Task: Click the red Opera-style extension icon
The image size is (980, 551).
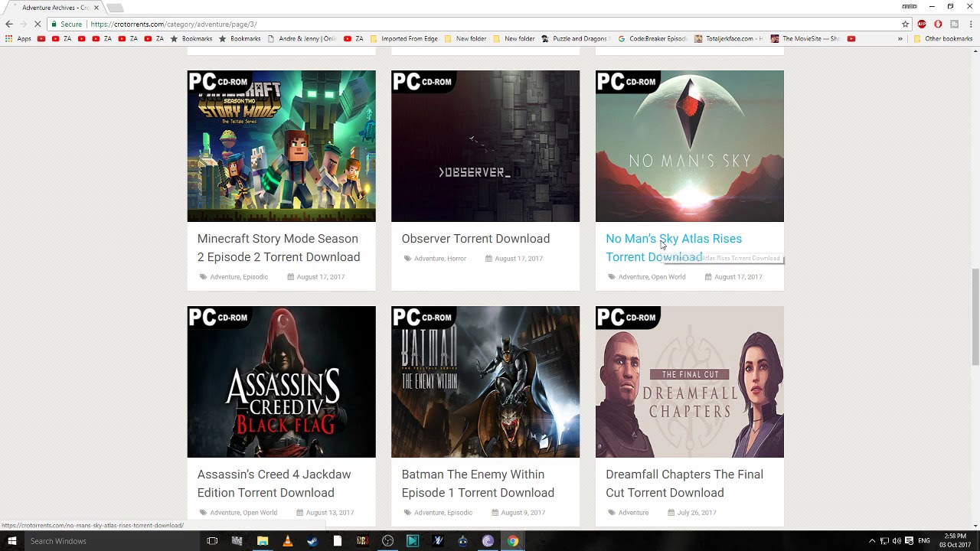Action: [x=938, y=24]
